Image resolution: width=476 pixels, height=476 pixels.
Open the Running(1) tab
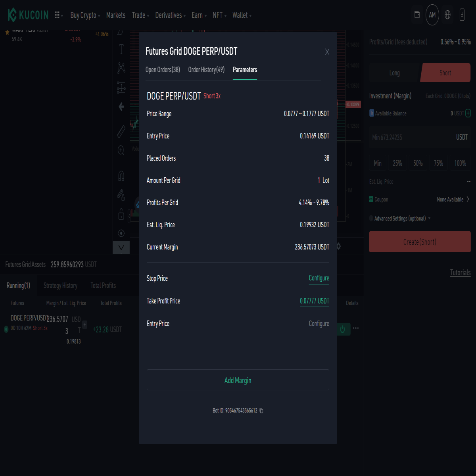[x=18, y=286]
